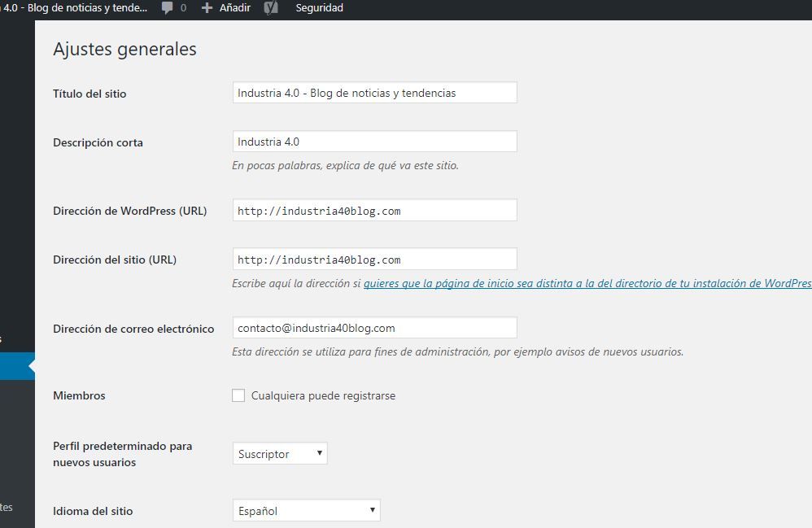The height and width of the screenshot is (528, 812).
Task: Click the Perfil predeterminado para nuevos usuarios label
Action: [122, 454]
